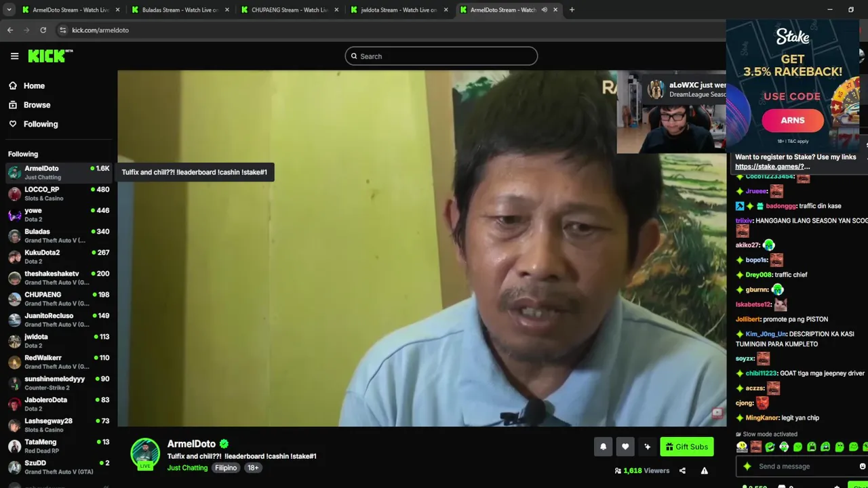
Task: Insert the first yellow smiley emote
Action: point(742,447)
